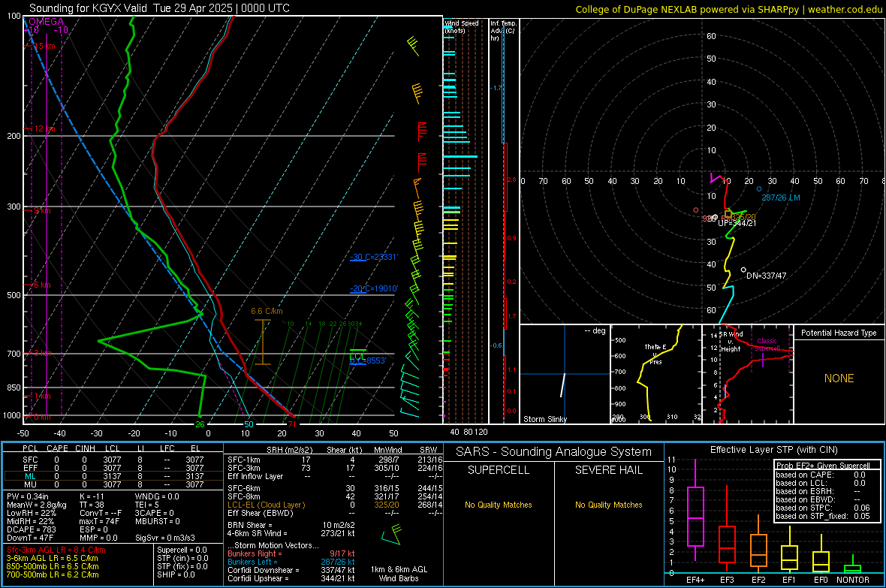Click the 'Potential Hazard Type' heading
Image resolution: width=886 pixels, height=588 pixels.
click(x=839, y=333)
